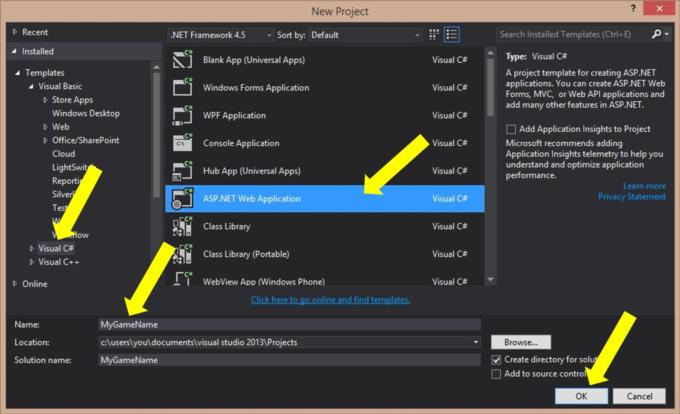Select Console Application row text
Screen dimensions: 680x414
[x=241, y=143]
